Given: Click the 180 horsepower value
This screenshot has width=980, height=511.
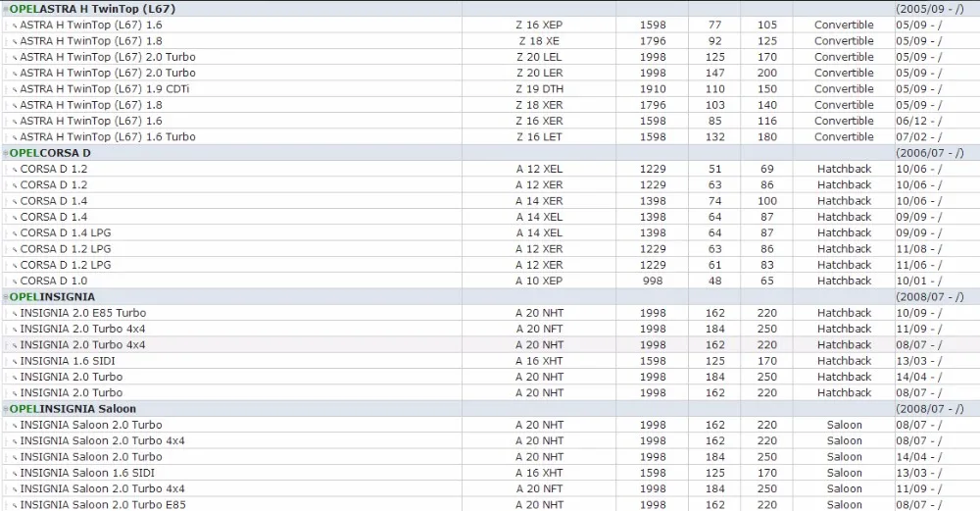Looking at the screenshot, I should pos(767,137).
